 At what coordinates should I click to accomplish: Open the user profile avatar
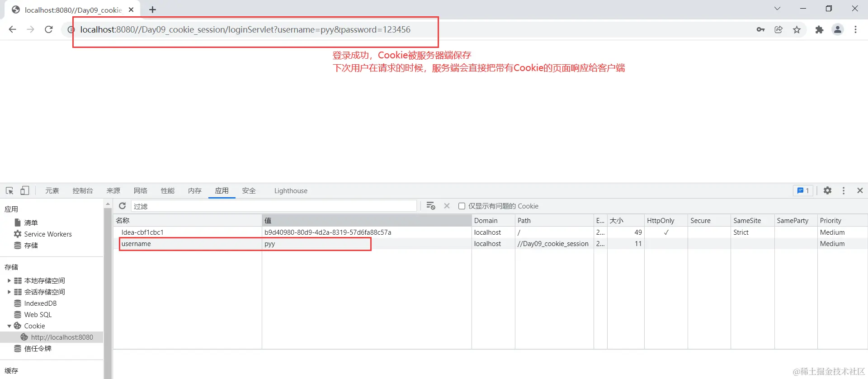point(838,29)
